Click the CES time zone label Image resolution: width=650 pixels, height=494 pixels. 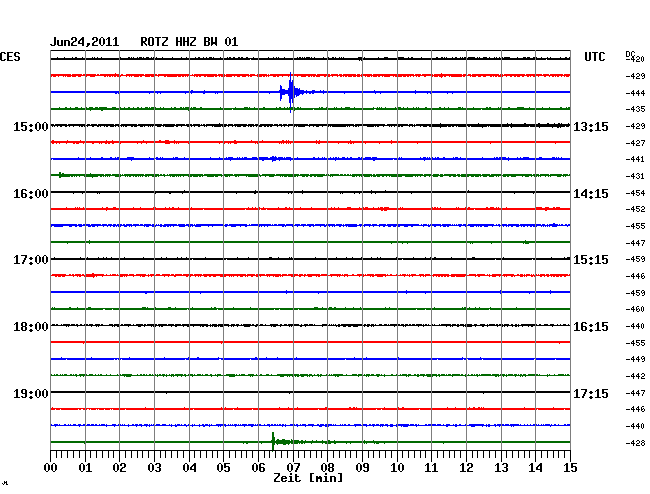[10, 57]
